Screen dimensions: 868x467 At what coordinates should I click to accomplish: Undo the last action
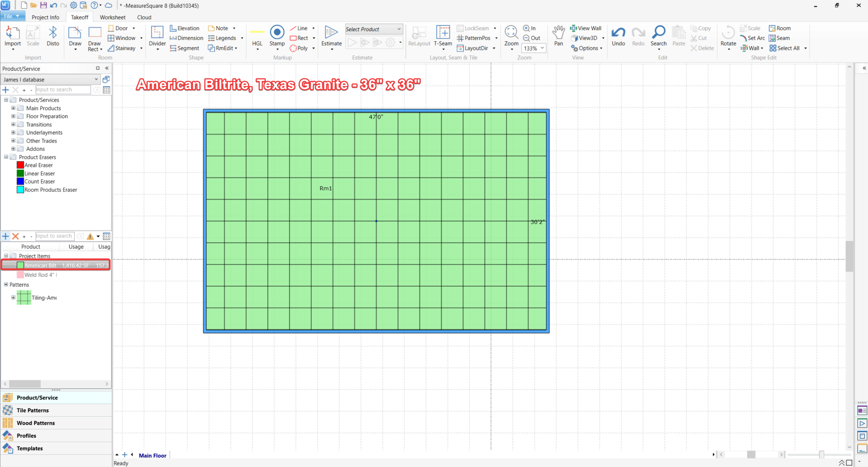(x=618, y=36)
